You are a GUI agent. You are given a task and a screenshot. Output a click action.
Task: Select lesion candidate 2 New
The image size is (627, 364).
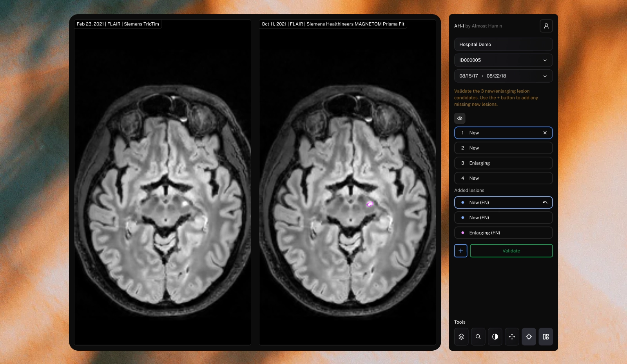504,148
